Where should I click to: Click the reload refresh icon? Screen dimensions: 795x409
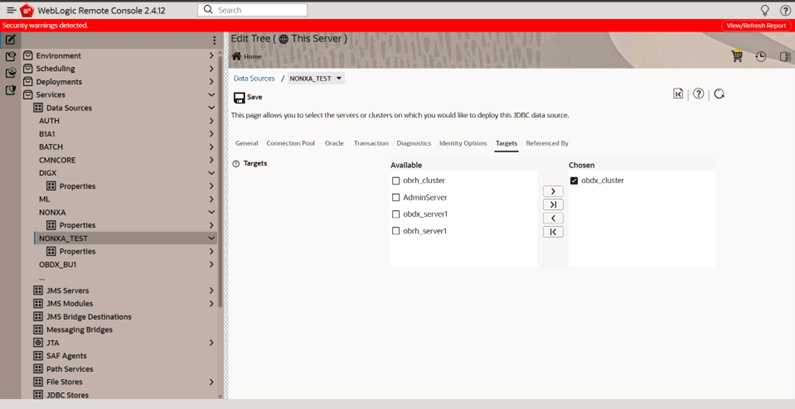coord(719,94)
